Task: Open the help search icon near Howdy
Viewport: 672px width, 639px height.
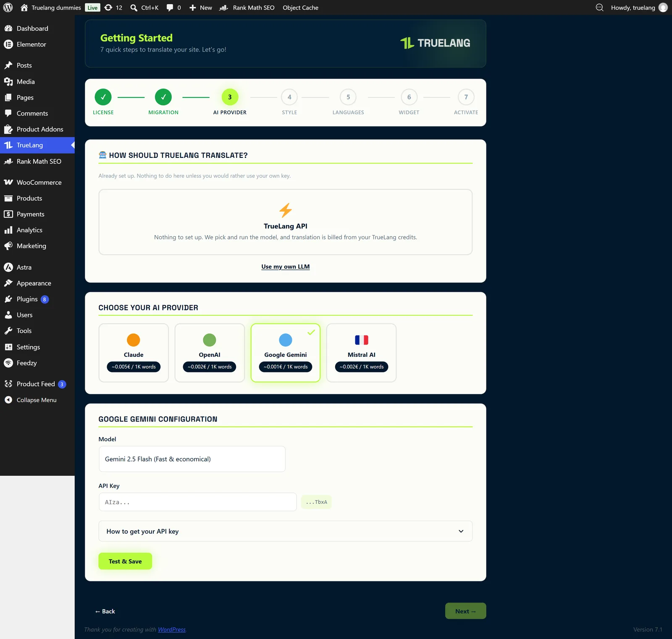Action: click(x=600, y=8)
